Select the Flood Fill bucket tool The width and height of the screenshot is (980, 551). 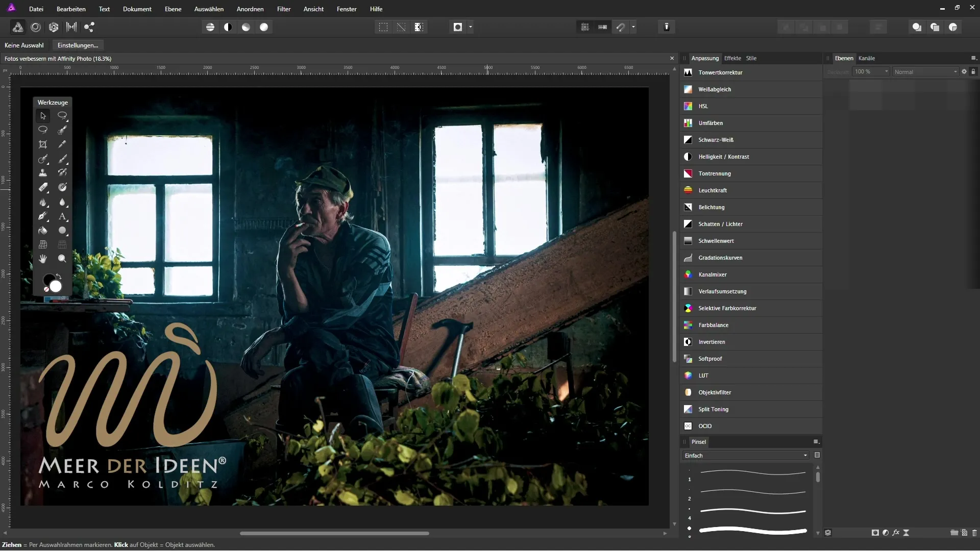43,230
